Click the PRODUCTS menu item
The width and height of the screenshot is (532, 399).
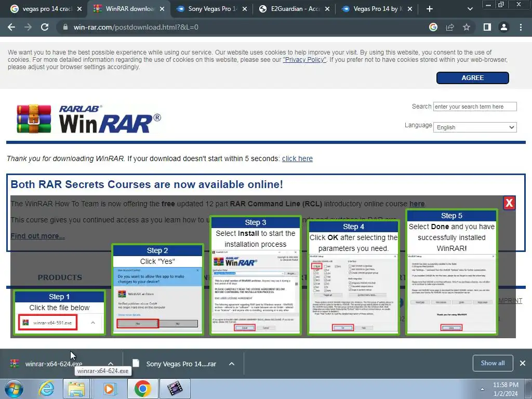(60, 277)
